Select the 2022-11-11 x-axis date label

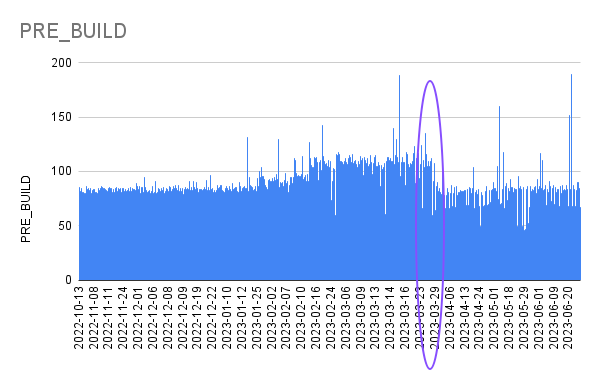tap(108, 318)
